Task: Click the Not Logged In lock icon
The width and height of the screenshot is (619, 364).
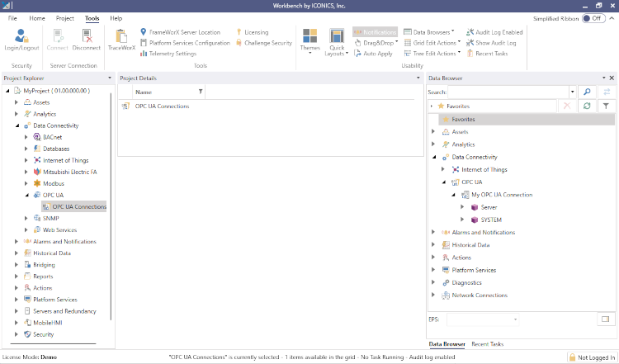Action: pyautogui.click(x=572, y=357)
